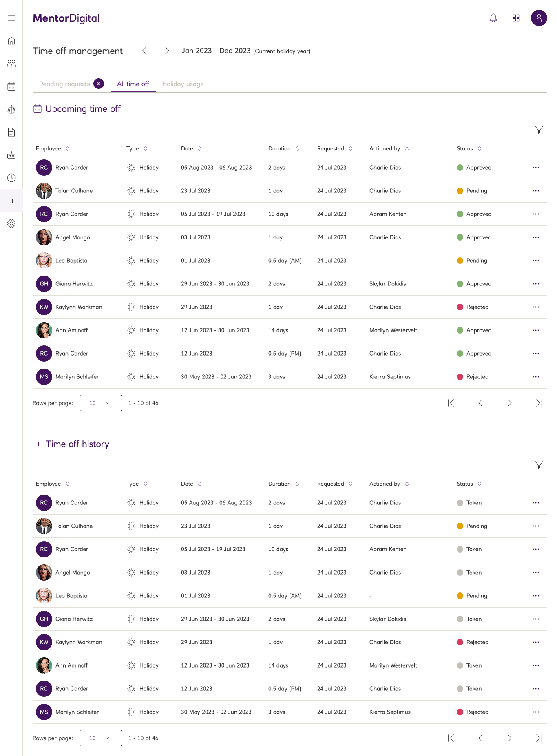Screen dimensions: 557x756
Task: Open actions menu for Talan Culhane upcoming row
Action: click(536, 191)
